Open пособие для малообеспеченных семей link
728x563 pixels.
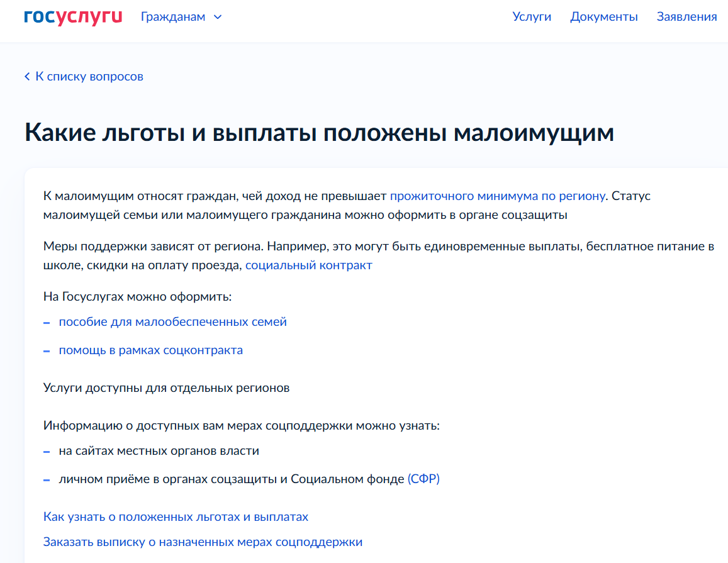click(x=172, y=321)
